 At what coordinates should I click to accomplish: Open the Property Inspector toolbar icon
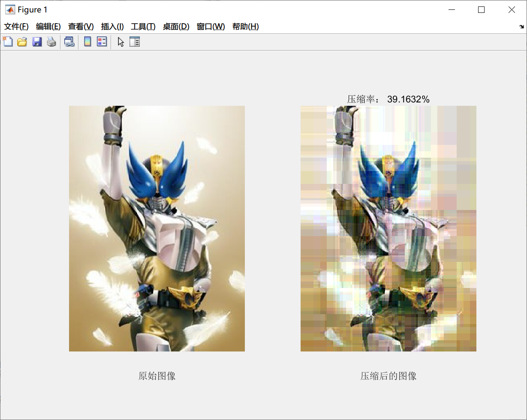[135, 42]
